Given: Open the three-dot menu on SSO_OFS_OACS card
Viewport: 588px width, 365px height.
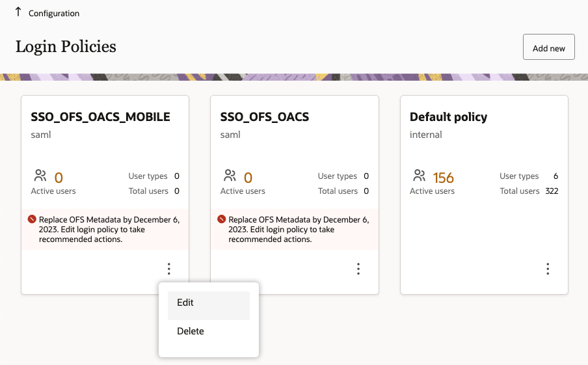Looking at the screenshot, I should [x=358, y=269].
